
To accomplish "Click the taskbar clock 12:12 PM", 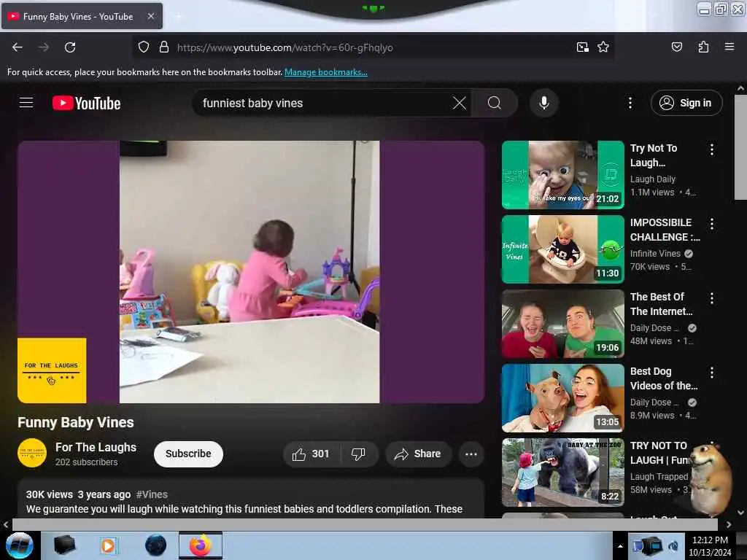I will click(710, 545).
